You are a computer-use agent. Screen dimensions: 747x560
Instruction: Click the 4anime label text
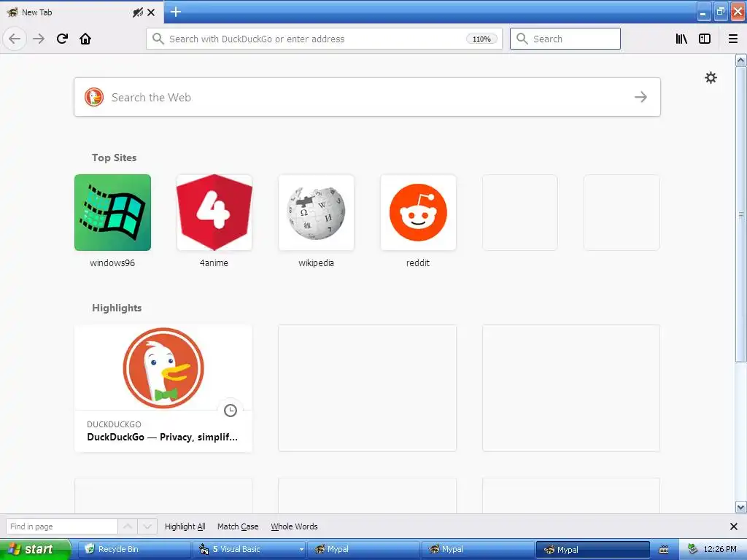(x=214, y=262)
